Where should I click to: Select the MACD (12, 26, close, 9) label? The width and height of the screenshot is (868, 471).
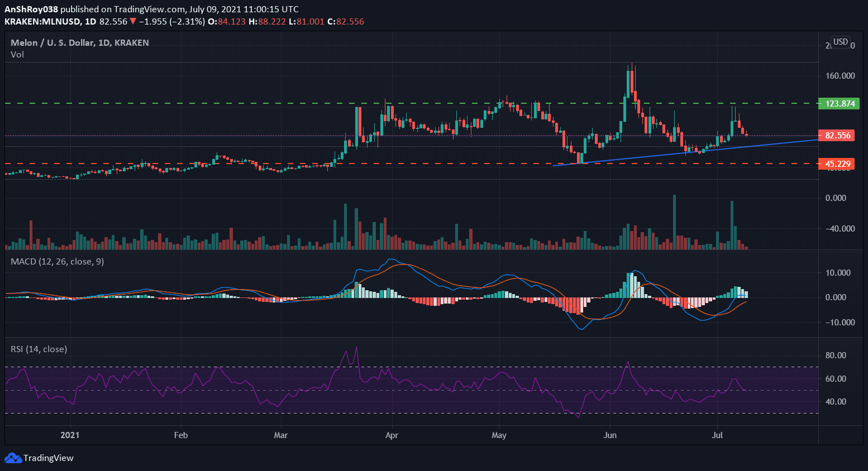point(58,261)
